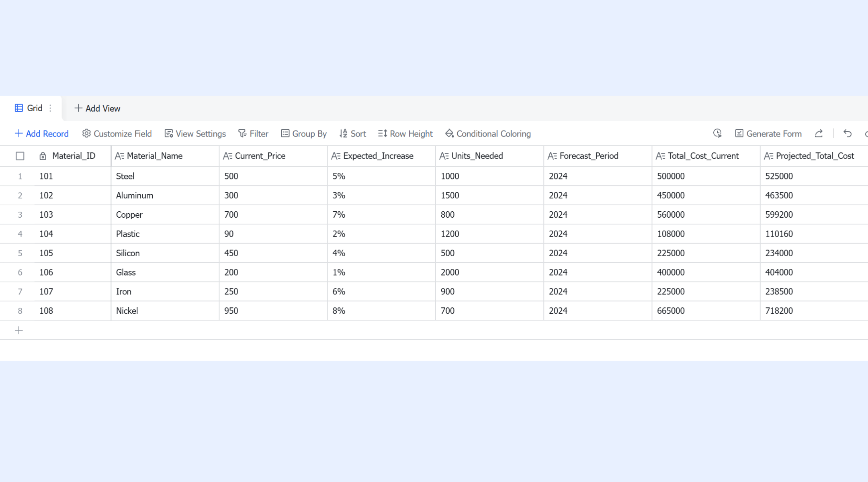Click the Add View tab

point(97,108)
